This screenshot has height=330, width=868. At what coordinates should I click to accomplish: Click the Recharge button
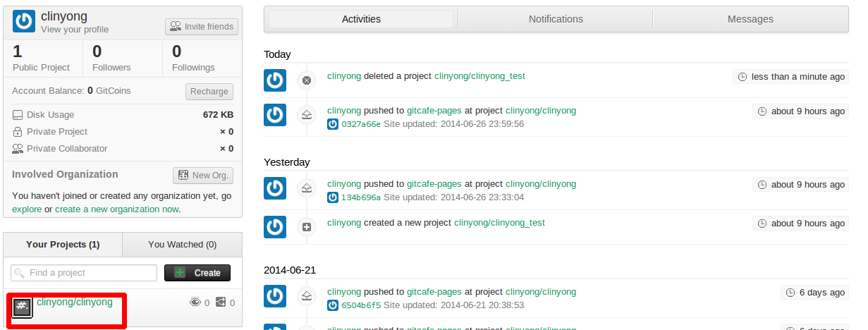coord(209,92)
